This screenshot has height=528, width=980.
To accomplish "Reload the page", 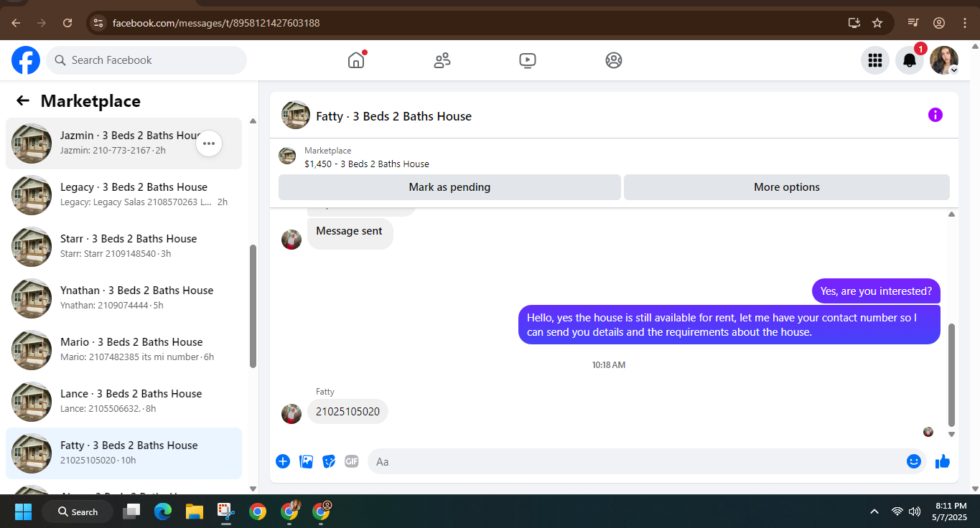I will [67, 23].
